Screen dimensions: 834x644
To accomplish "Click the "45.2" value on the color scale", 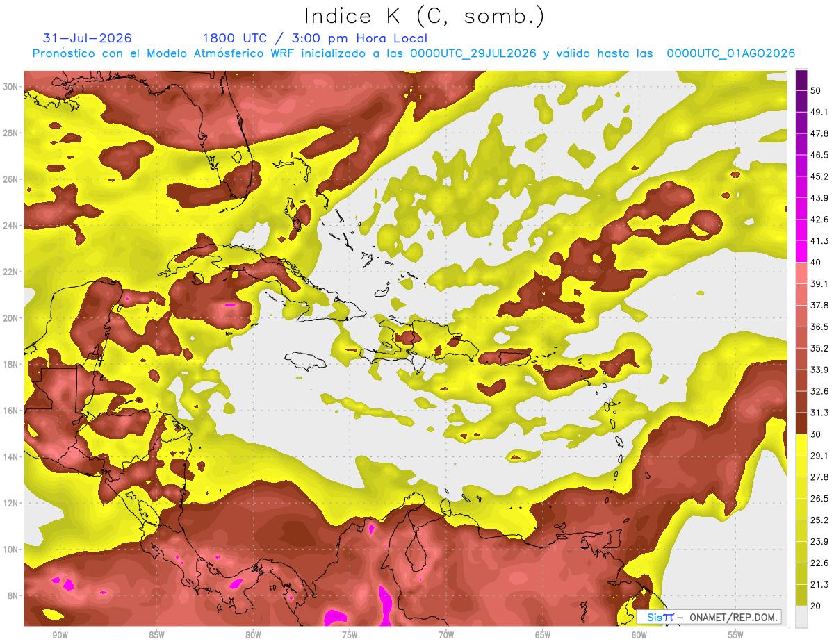I will (x=819, y=176).
